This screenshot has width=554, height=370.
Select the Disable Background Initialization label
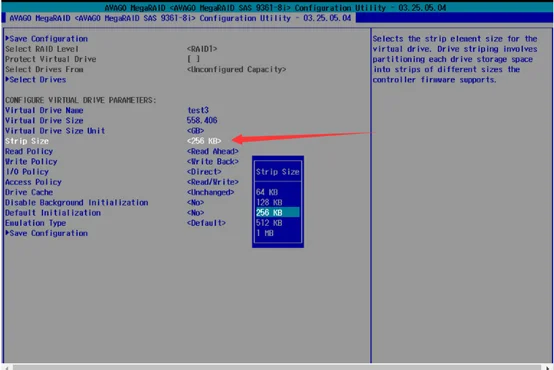pyautogui.click(x=77, y=202)
